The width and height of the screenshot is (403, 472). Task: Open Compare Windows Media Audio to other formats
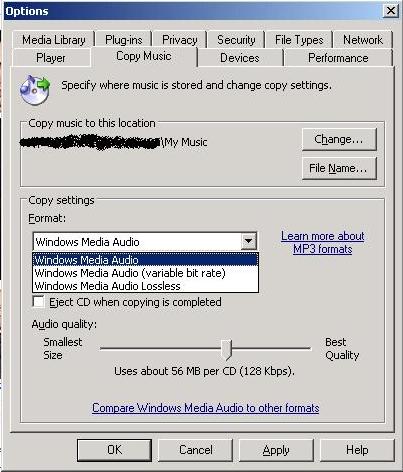click(206, 408)
